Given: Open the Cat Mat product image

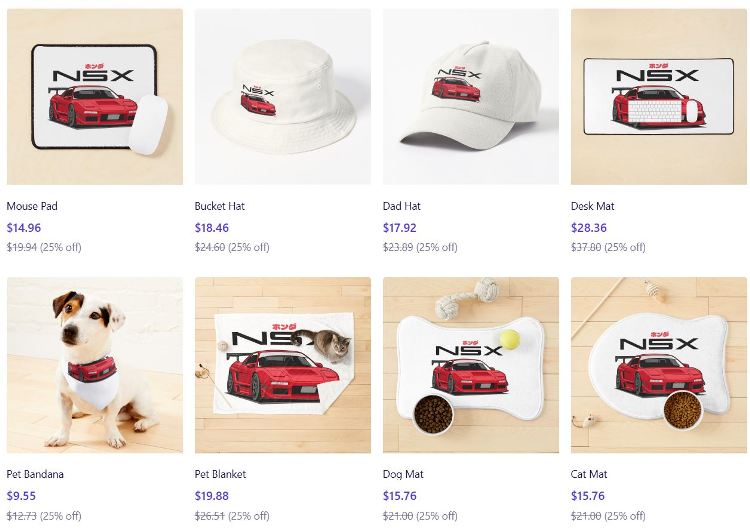Looking at the screenshot, I should click(659, 365).
